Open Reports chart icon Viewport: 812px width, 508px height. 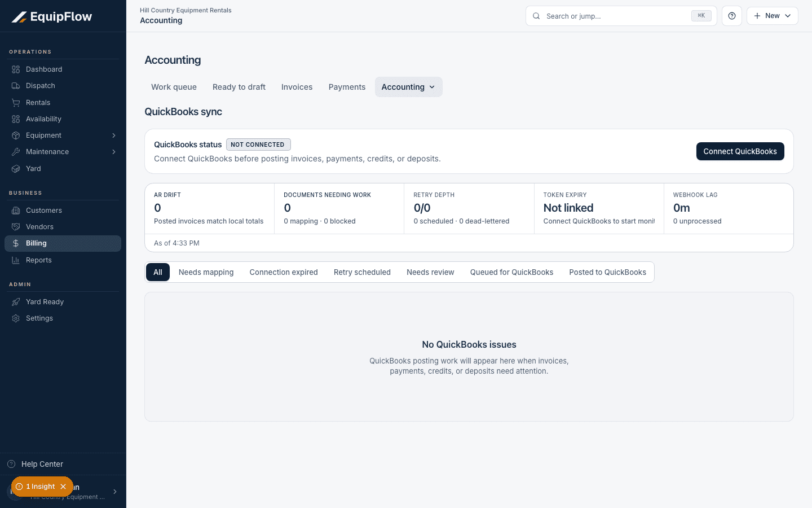click(16, 260)
